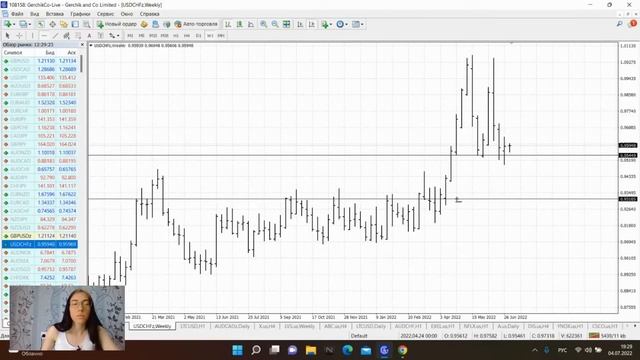Screen dimensions: 640x360
Task: Open the Profiles dropdown
Action: [x=25, y=24]
